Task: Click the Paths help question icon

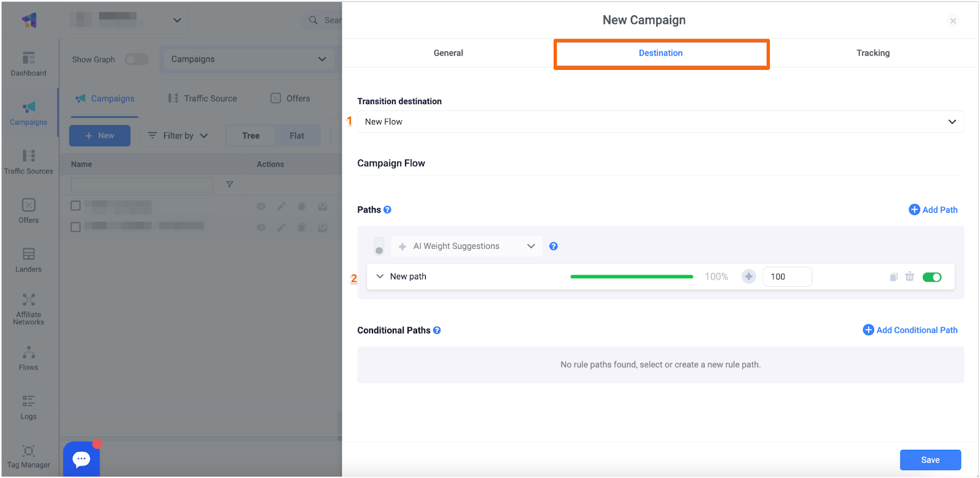Action: click(387, 210)
